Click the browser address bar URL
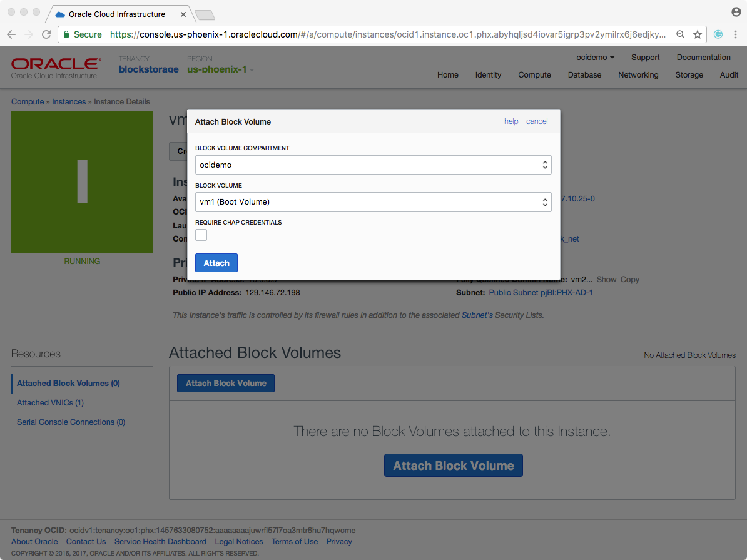The image size is (747, 560). tap(387, 34)
